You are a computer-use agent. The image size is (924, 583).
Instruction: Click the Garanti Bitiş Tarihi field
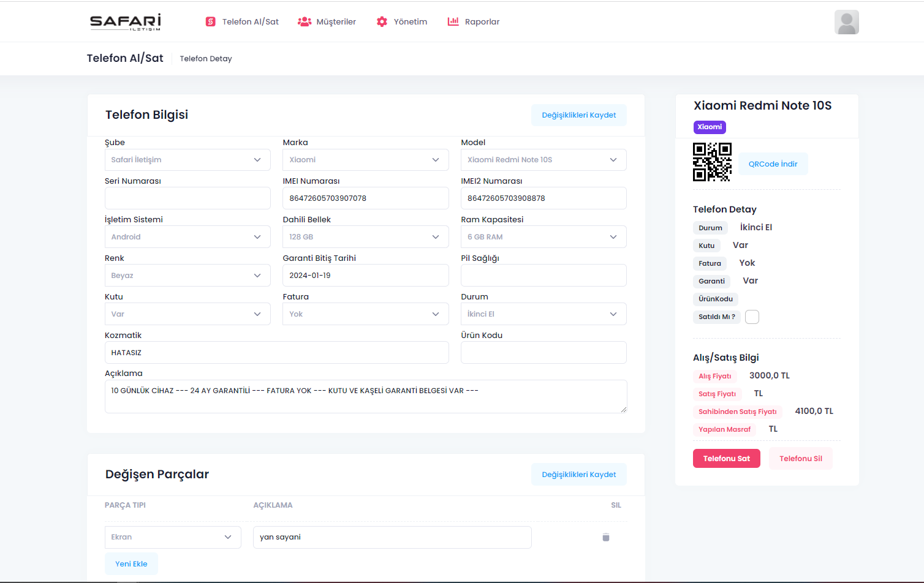pos(366,276)
